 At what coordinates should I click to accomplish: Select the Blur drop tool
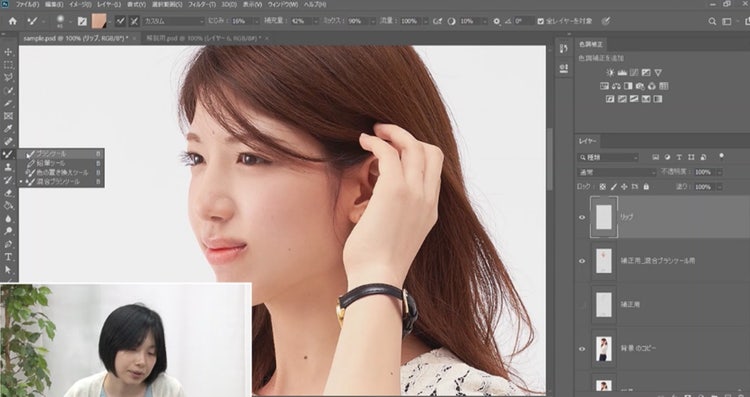8,219
